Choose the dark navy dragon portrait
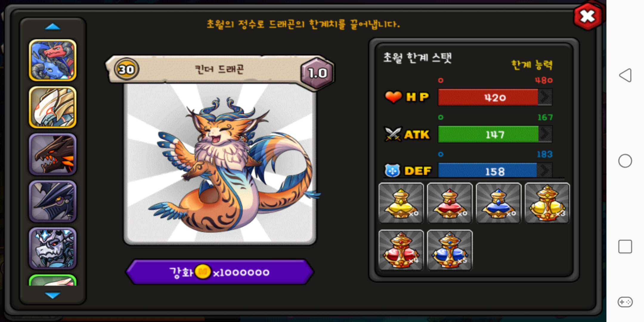Screen dimensions: 644x322 pos(52,201)
